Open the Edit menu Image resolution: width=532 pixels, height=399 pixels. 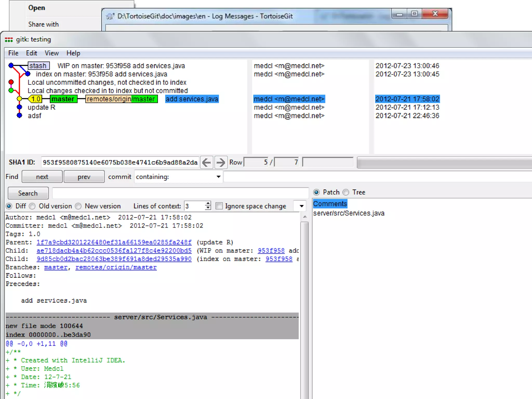[31, 53]
